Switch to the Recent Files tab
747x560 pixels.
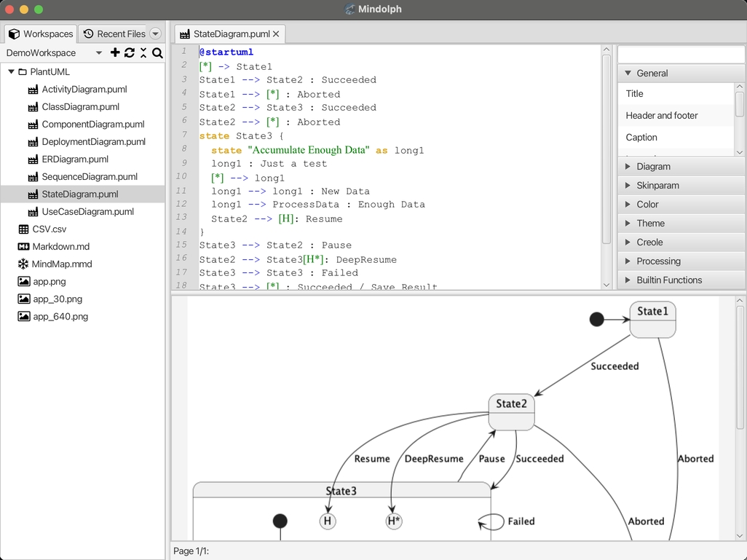tap(114, 33)
